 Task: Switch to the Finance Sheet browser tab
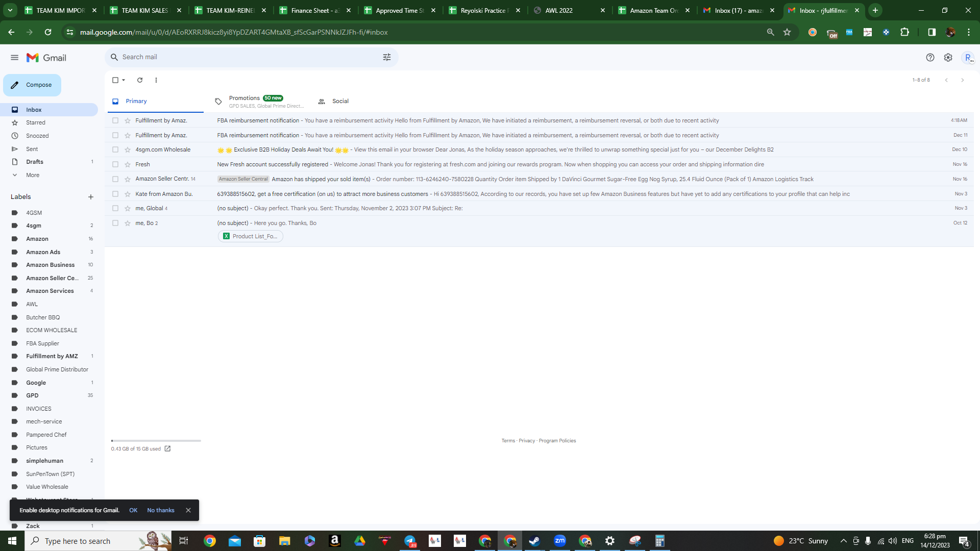click(x=314, y=10)
